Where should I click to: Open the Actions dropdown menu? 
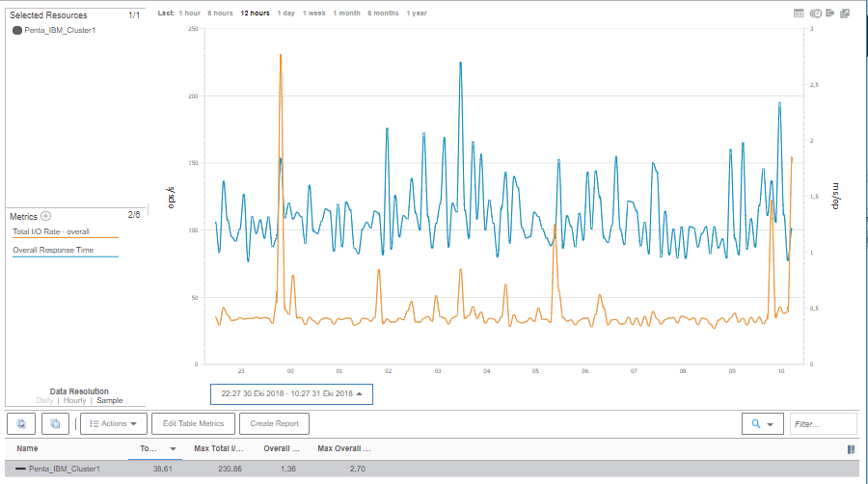click(113, 423)
